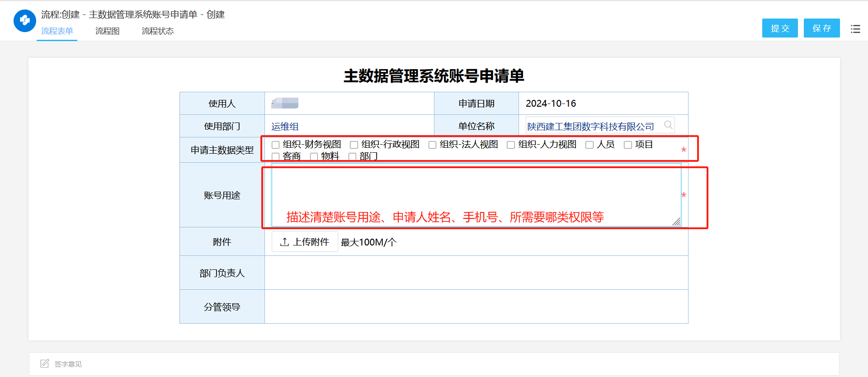This screenshot has width=868, height=377.
Task: Enable the 组织-法人视图 checkbox
Action: click(x=432, y=145)
